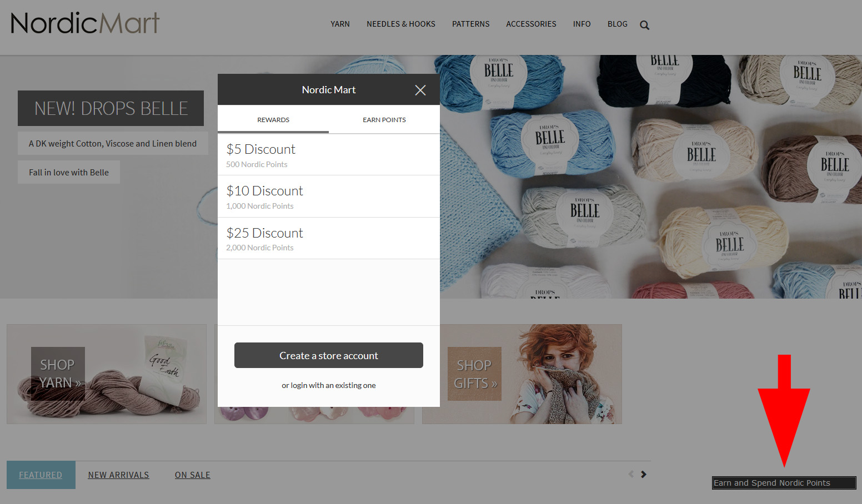Click the 1,000 Nordic Points text

click(260, 206)
